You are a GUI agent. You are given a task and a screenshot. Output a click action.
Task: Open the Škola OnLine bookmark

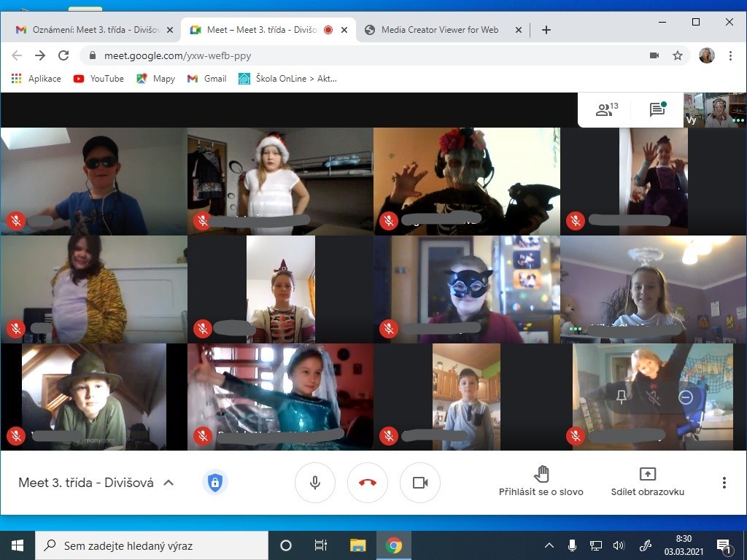(x=288, y=79)
